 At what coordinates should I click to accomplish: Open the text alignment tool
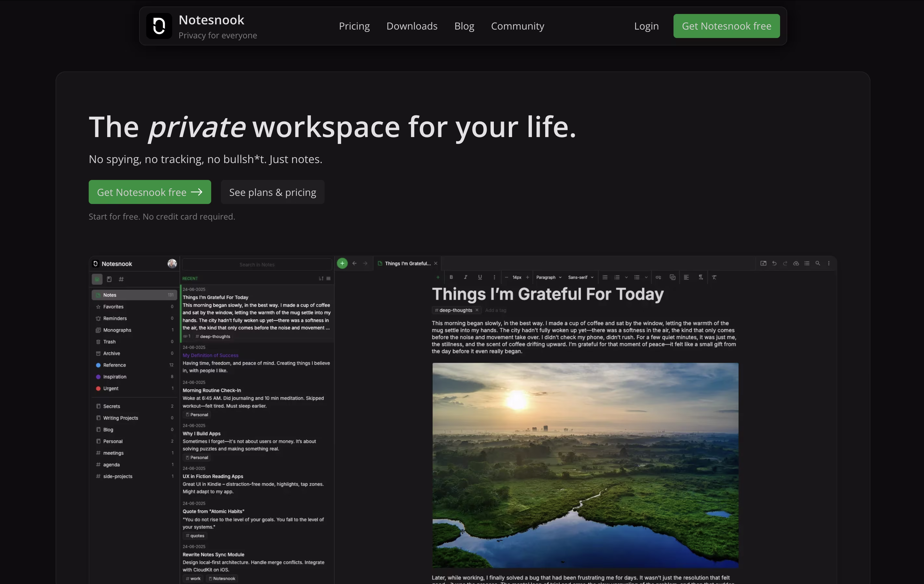click(x=686, y=277)
